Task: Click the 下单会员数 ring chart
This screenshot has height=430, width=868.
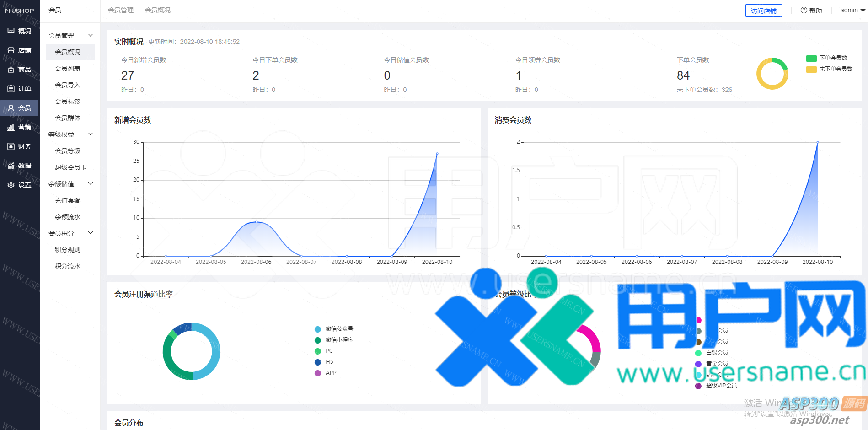Action: [772, 74]
